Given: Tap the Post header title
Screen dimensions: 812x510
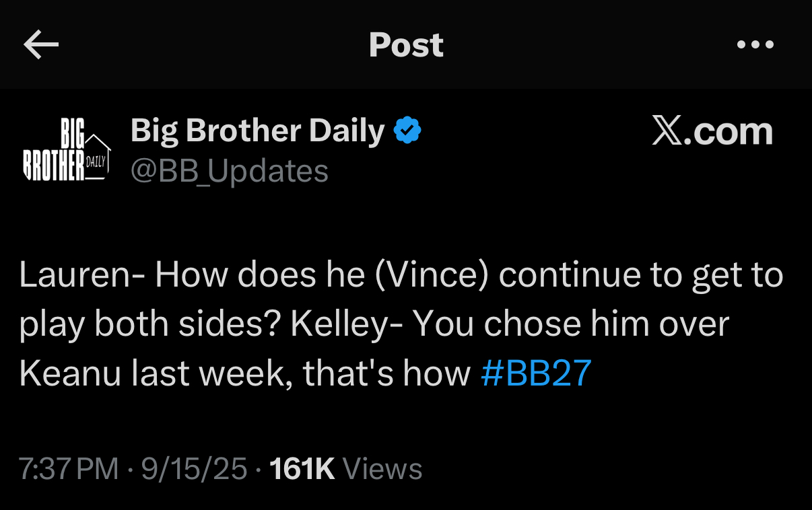Looking at the screenshot, I should pyautogui.click(x=406, y=45).
